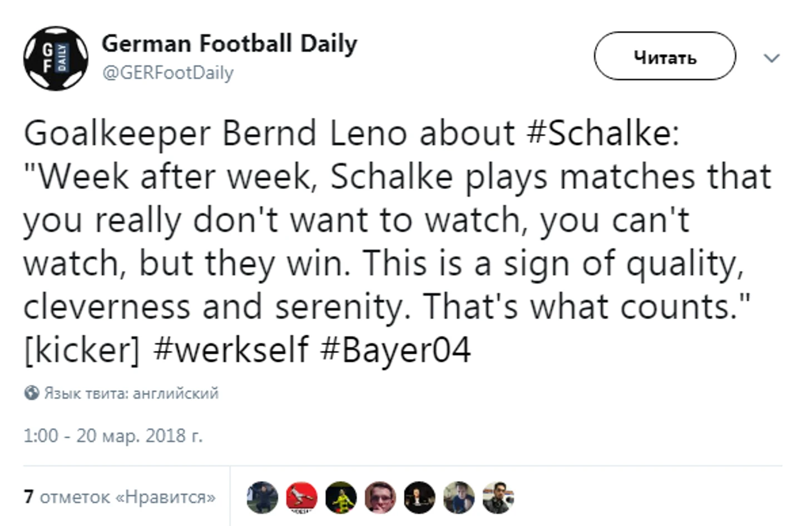Click the @GERFootDaily handle
The height and width of the screenshot is (526, 812).
[x=167, y=73]
